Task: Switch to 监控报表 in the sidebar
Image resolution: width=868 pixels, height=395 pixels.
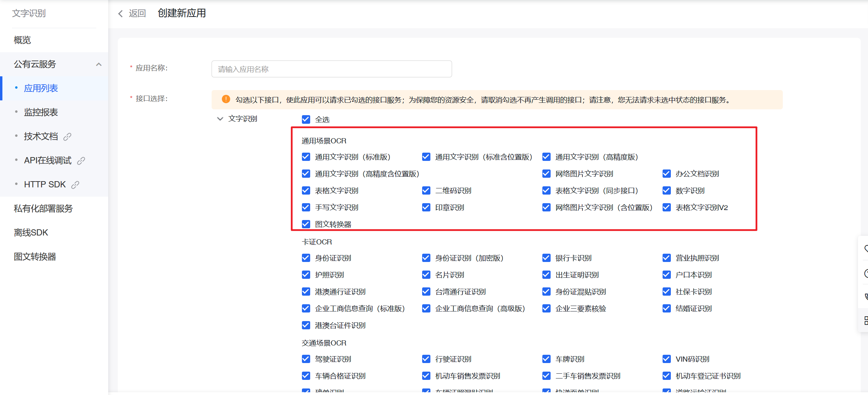Action: (41, 112)
